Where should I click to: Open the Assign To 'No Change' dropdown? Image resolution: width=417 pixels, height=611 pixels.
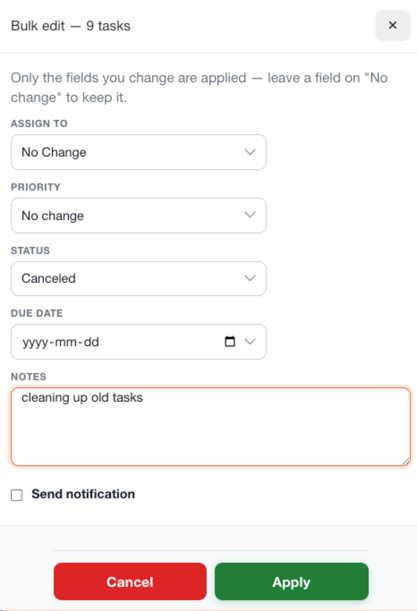(139, 152)
